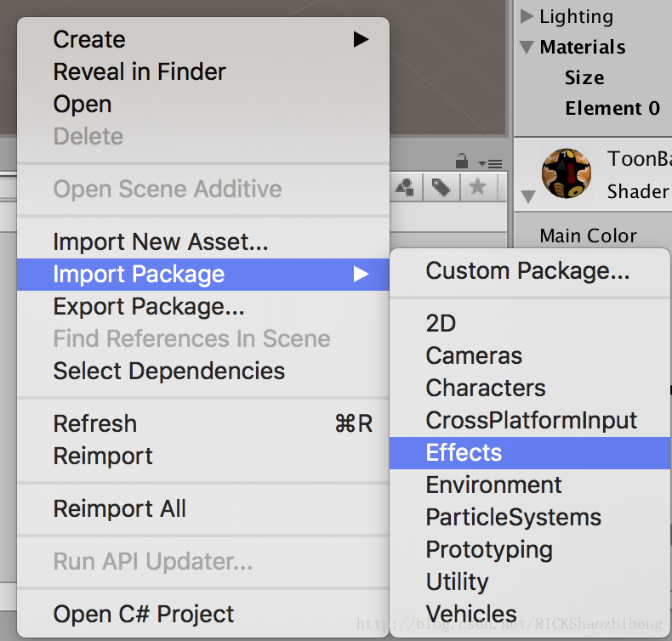Open the panel options menu icon
Viewport: 672px width, 641px height.
pos(490,162)
